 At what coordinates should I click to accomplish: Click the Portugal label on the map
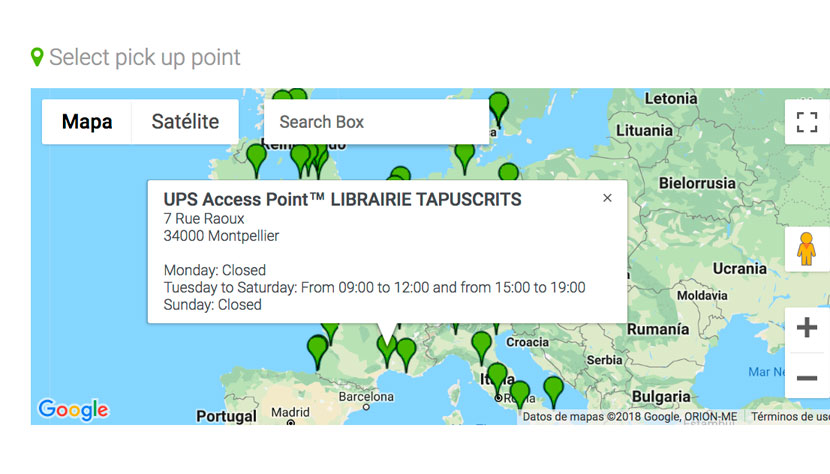(226, 416)
